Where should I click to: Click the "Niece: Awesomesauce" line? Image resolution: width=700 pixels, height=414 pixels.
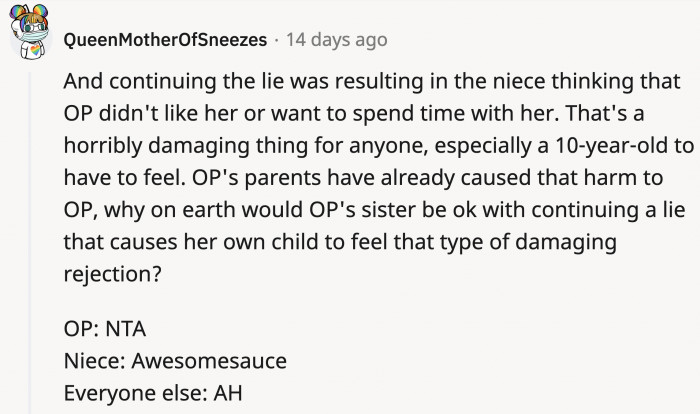click(175, 361)
